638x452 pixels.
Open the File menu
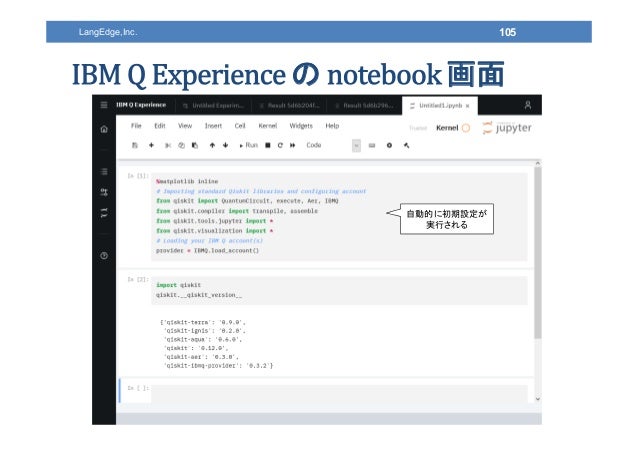(x=136, y=126)
